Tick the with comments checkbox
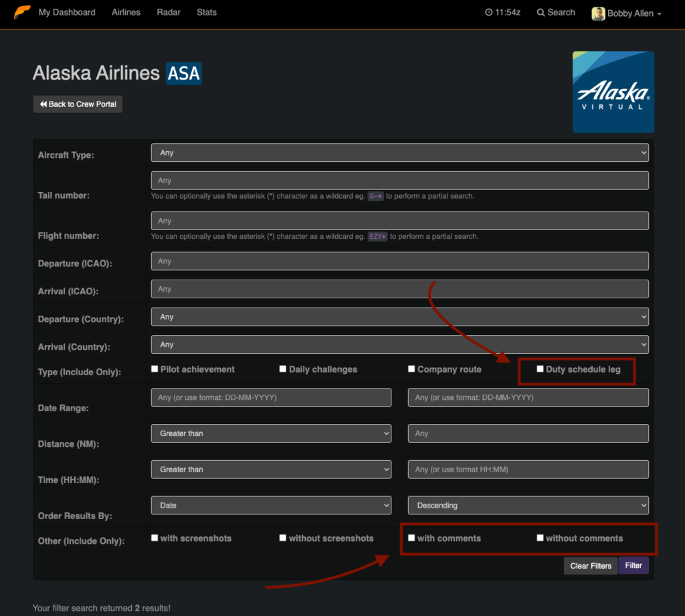 [x=411, y=538]
